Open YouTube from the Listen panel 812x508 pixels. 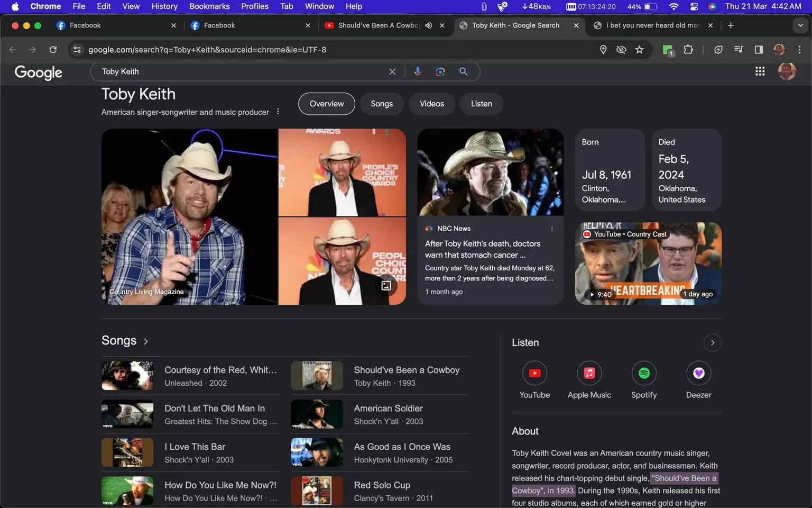tap(534, 373)
